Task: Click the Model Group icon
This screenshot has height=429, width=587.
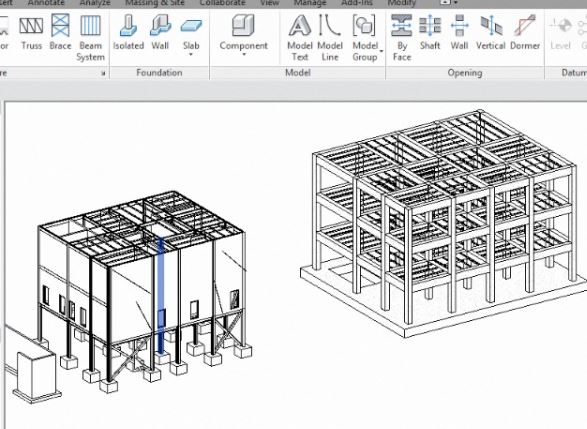Action: (364, 25)
